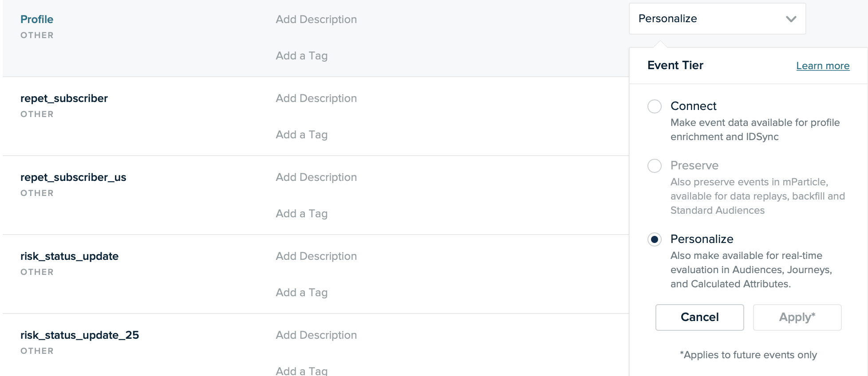Add a Tag for Profile event
Viewport: 868px width, 376px height.
[301, 56]
